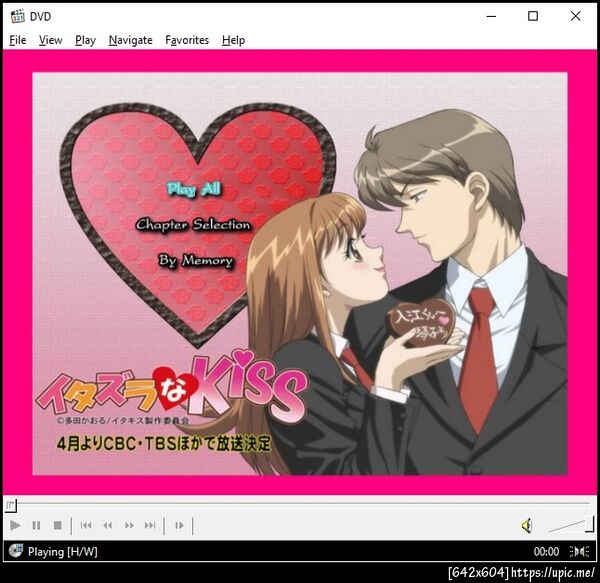Screen dimensions: 600x583
Task: Skip to the next chapter
Action: 150,525
